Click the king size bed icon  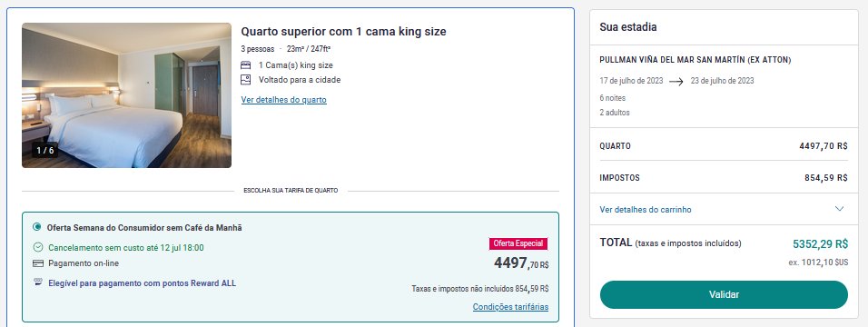246,65
